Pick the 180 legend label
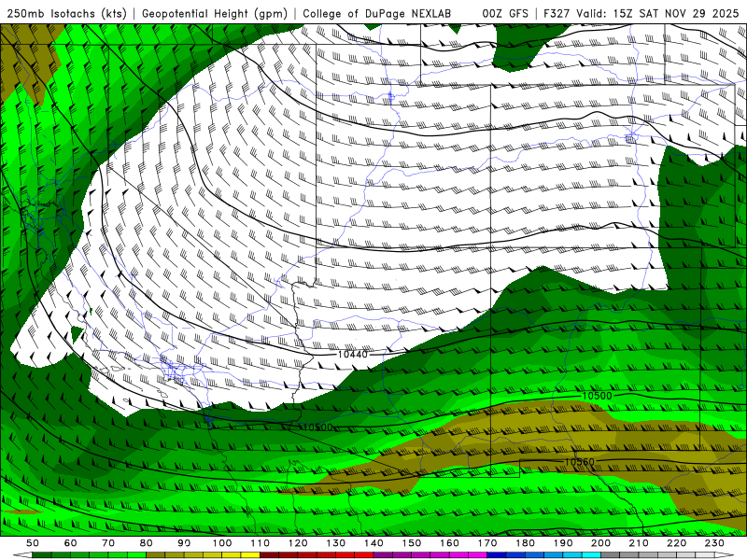Screen dimensions: 747x560 pyautogui.click(x=525, y=543)
